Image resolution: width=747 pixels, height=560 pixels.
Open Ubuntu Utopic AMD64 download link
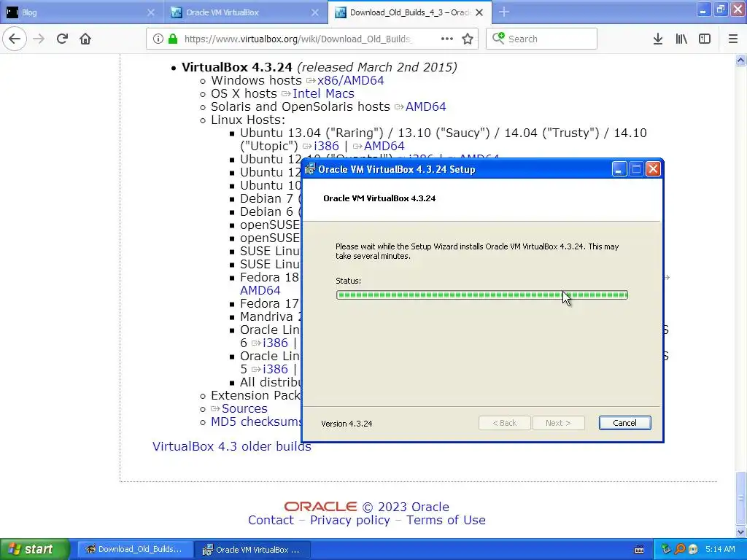point(384,146)
